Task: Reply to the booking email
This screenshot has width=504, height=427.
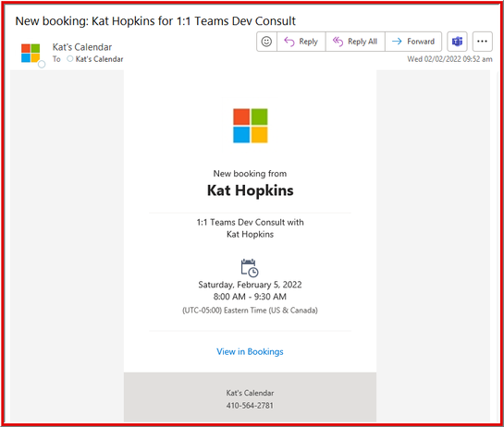Action: click(x=301, y=42)
